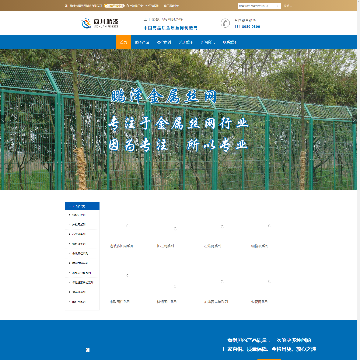Click the blue slogan text in the header center
360x360 pixels.
pos(171,28)
